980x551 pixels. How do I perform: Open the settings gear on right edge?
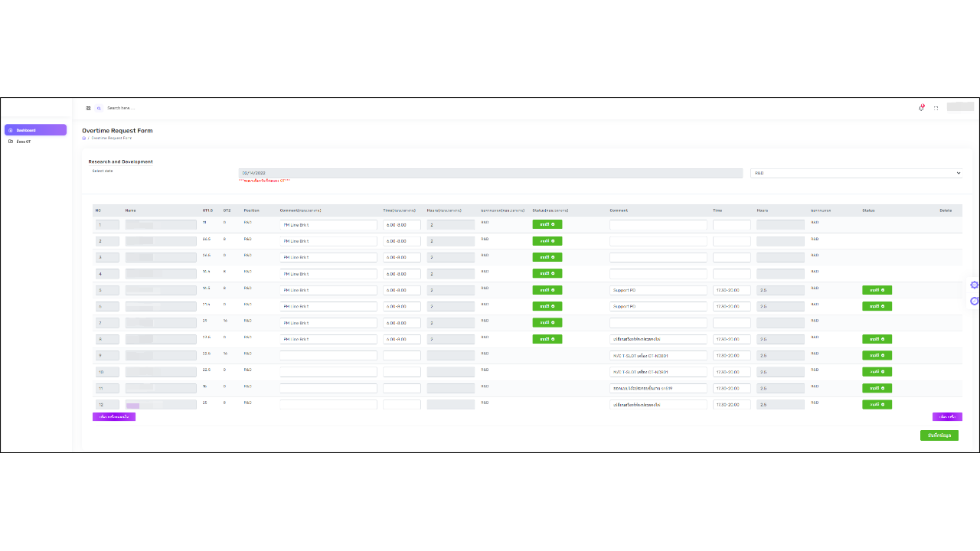click(974, 285)
